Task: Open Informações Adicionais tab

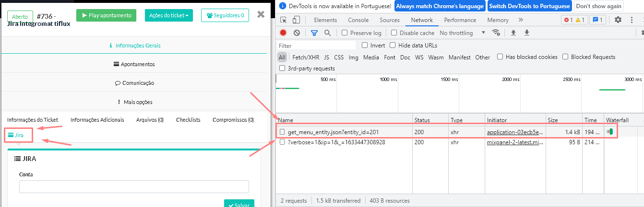Action: click(x=97, y=120)
